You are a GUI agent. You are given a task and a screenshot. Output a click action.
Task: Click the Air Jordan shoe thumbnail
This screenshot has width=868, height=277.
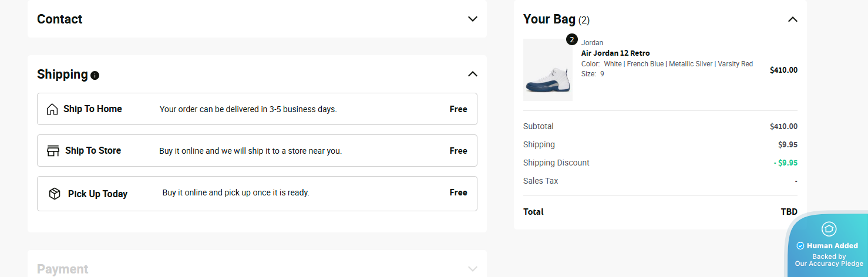(x=547, y=70)
